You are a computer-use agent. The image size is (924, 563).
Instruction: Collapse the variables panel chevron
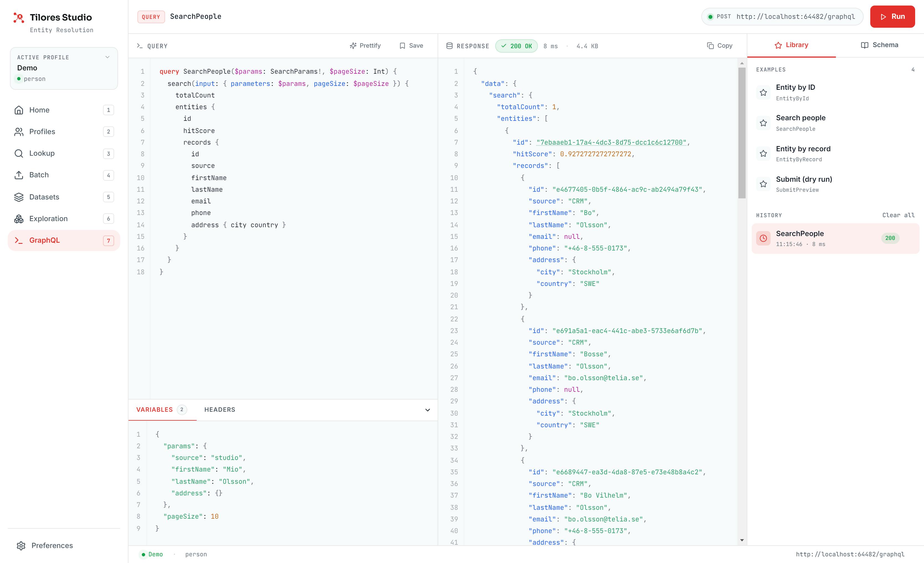(x=427, y=410)
